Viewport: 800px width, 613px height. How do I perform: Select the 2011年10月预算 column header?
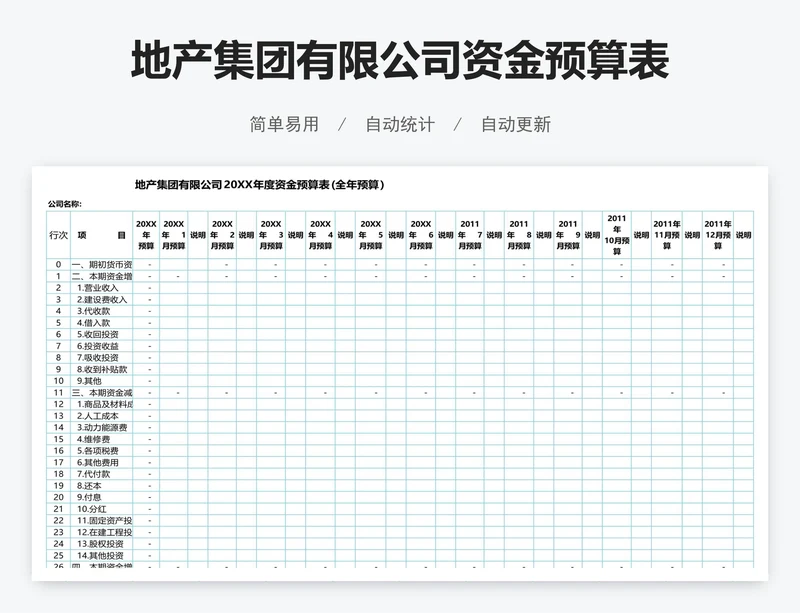[x=616, y=235]
